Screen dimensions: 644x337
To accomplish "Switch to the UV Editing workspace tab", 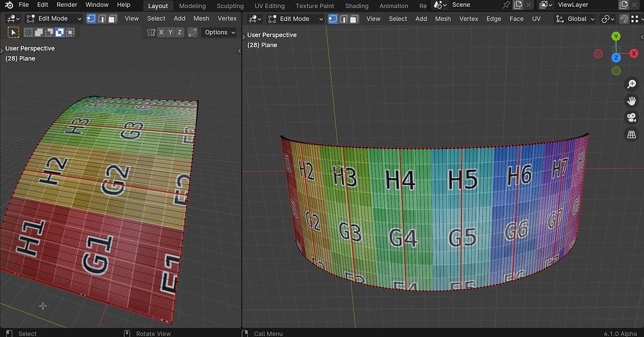I will [269, 6].
